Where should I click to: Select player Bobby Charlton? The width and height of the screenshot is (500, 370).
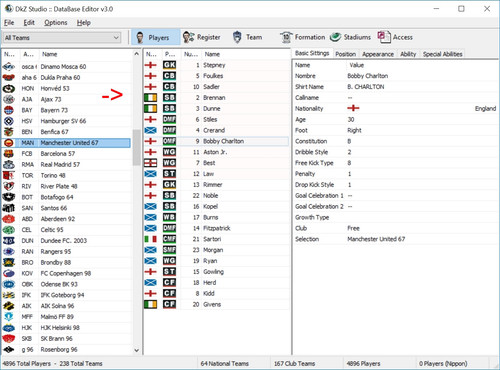click(x=223, y=141)
